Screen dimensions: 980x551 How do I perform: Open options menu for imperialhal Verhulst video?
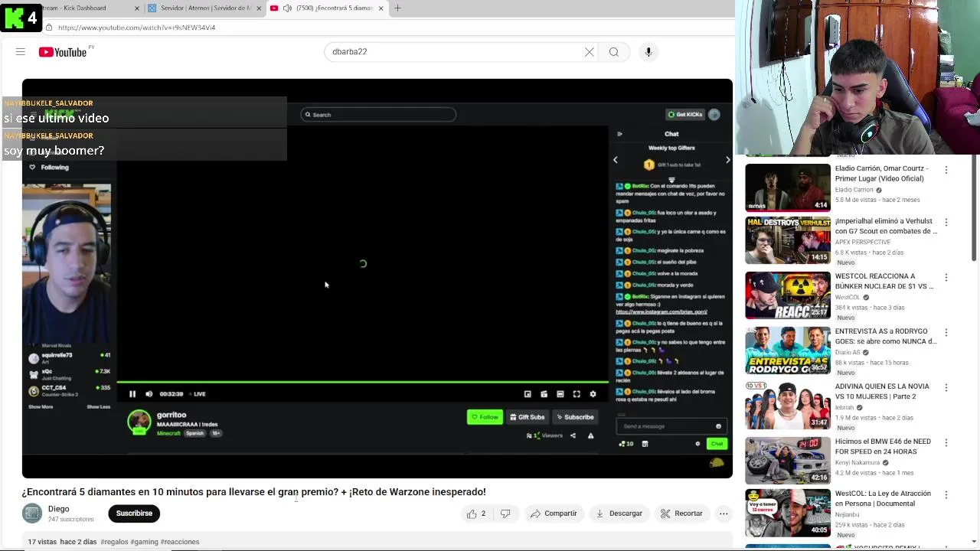point(946,223)
